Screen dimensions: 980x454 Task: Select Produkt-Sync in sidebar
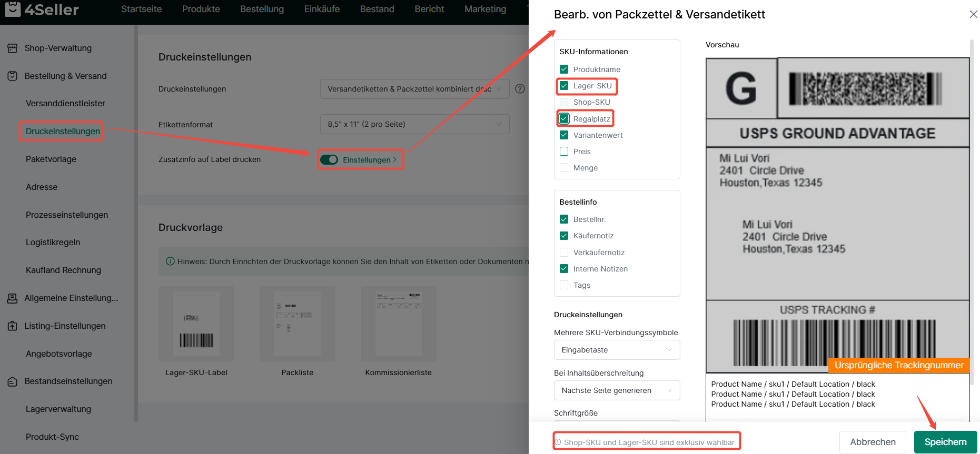(53, 437)
